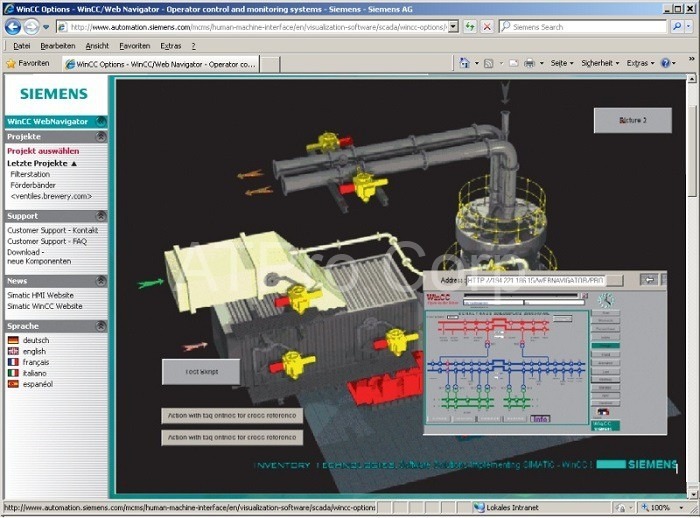Image resolution: width=700 pixels, height=518 pixels.
Task: Open the Filterstation project link
Action: [x=30, y=174]
